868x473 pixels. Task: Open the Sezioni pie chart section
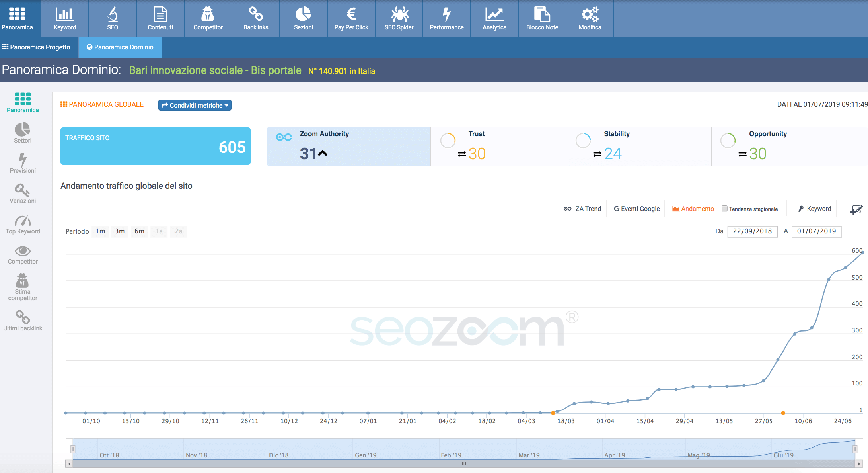[304, 19]
